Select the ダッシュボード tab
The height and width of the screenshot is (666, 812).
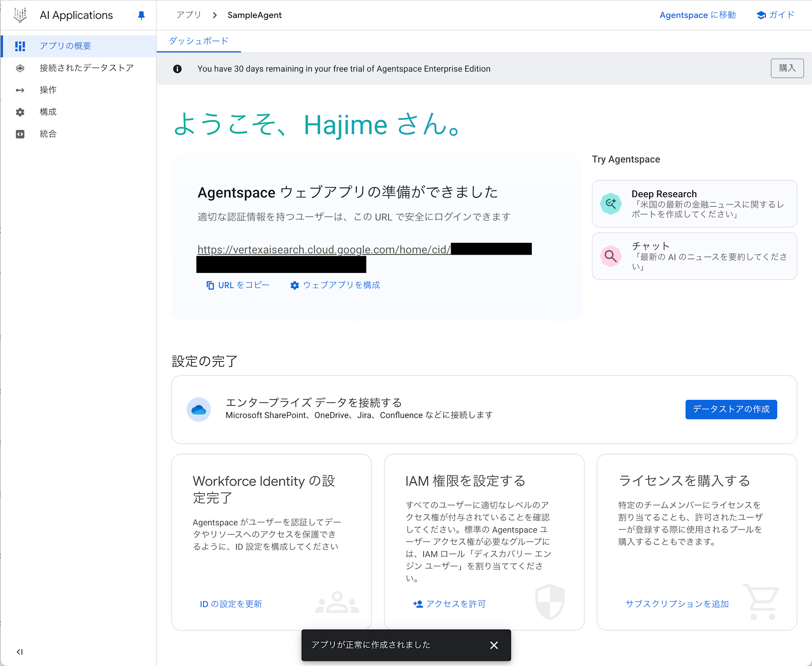[199, 41]
